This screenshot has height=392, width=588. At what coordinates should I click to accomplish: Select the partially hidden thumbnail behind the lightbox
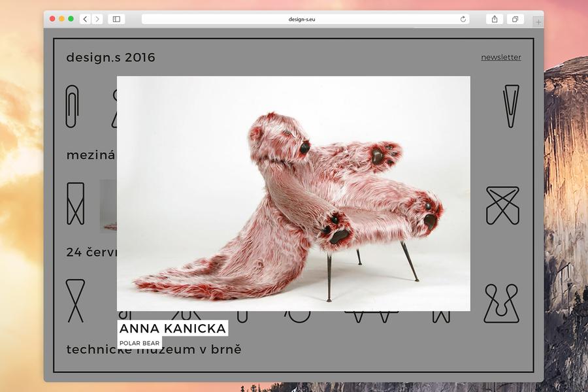(x=108, y=206)
